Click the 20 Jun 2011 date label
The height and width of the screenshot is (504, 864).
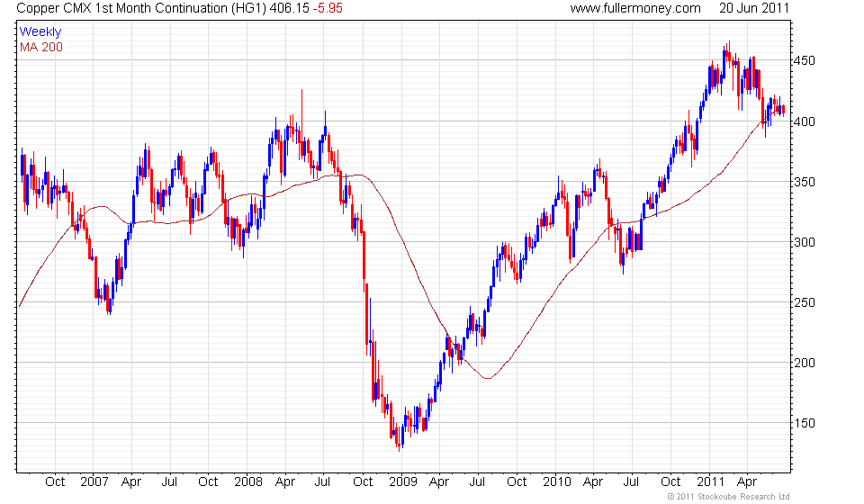pos(754,8)
